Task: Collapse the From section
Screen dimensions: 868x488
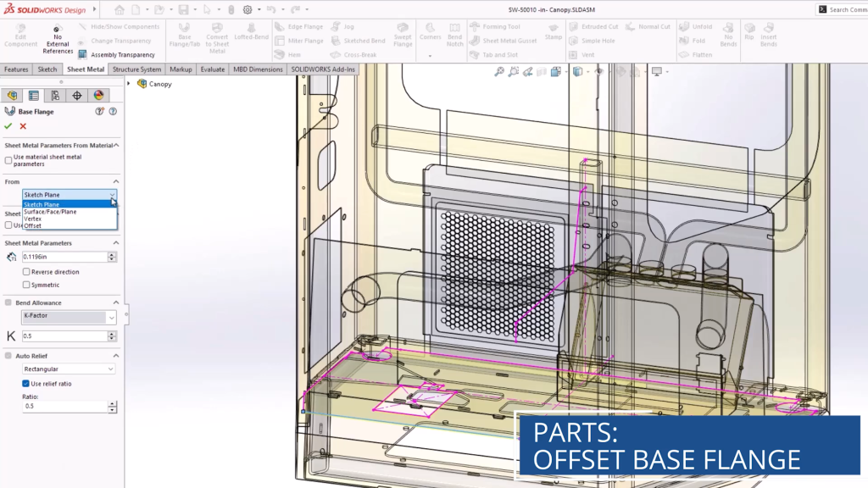Action: [x=116, y=181]
